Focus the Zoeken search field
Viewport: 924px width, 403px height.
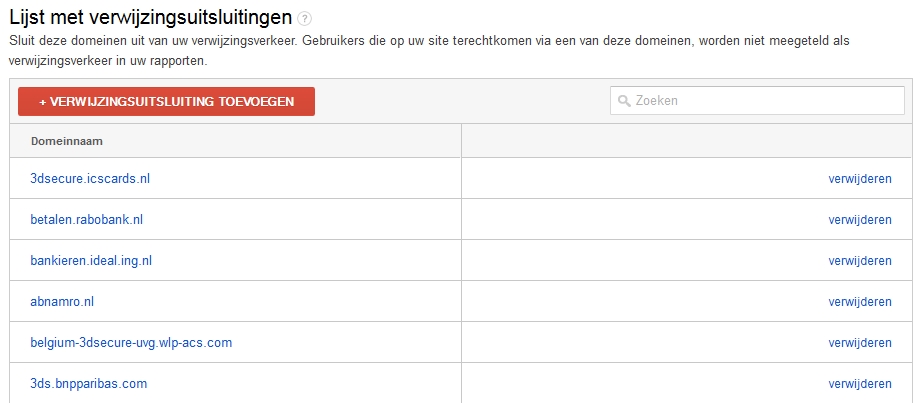(757, 101)
